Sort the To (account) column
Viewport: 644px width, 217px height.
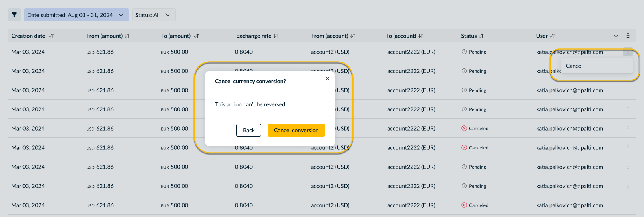click(x=421, y=36)
